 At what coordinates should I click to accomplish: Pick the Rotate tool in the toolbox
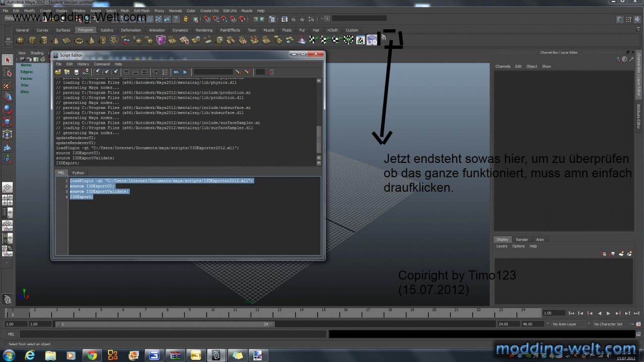click(7, 109)
